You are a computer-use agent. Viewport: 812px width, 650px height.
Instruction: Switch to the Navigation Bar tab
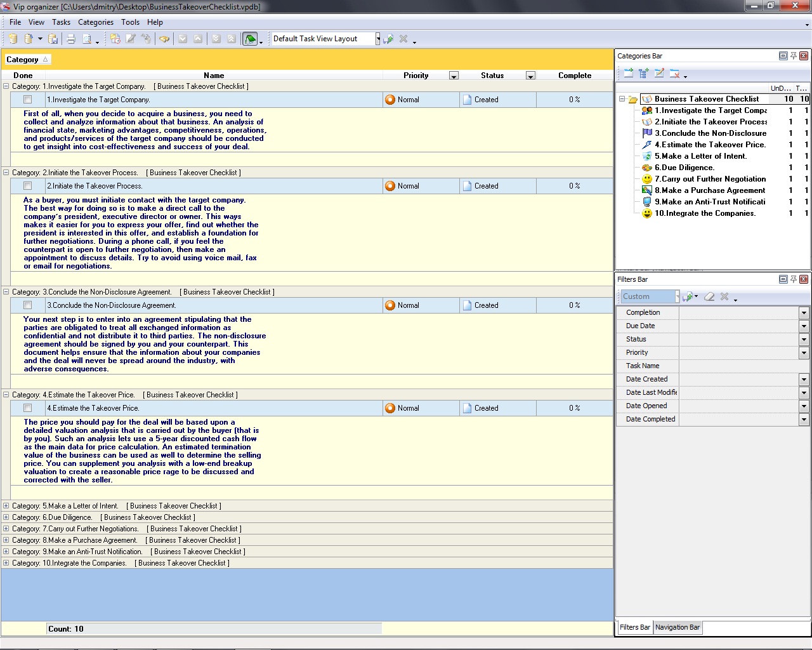point(677,627)
